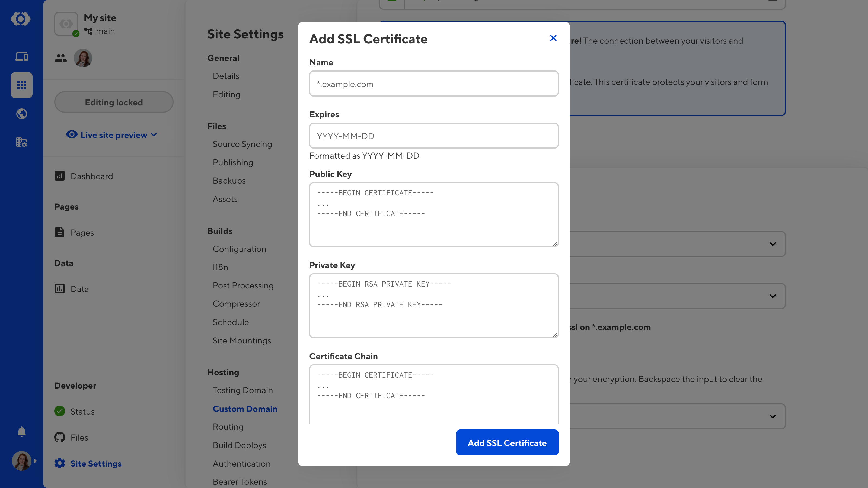Expand the user menu arrow beside avatar
868x488 pixels.
[35, 461]
